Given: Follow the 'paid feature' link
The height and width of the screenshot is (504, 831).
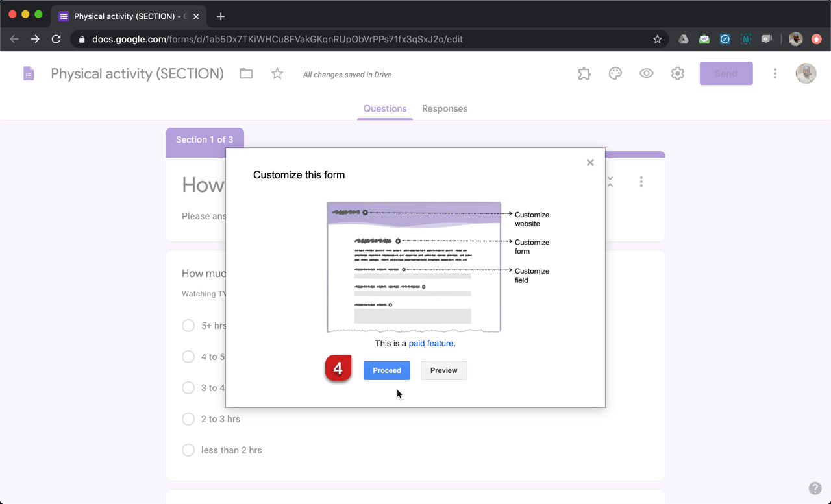Looking at the screenshot, I should pyautogui.click(x=430, y=343).
